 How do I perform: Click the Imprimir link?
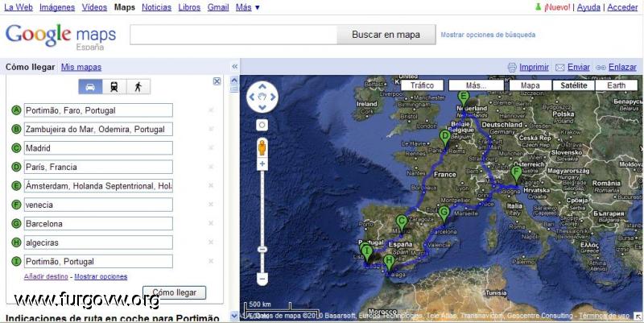tap(534, 67)
